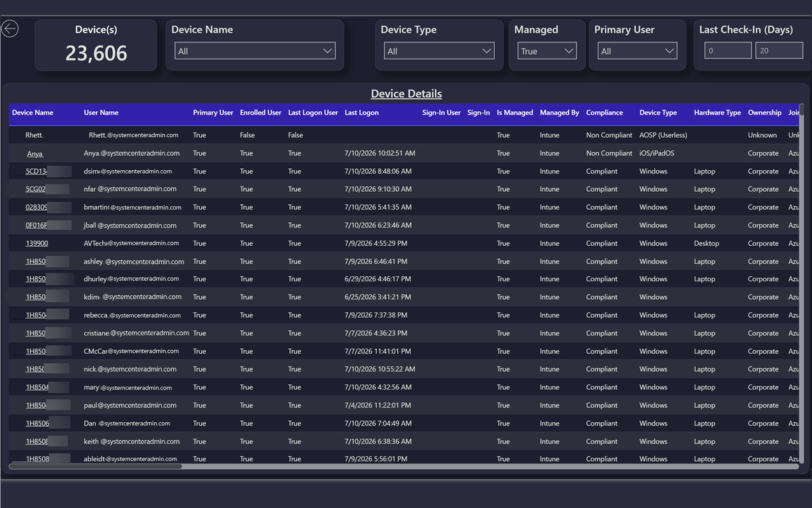812x508 pixels.
Task: Click the Device Type column header in table
Action: pyautogui.click(x=658, y=112)
